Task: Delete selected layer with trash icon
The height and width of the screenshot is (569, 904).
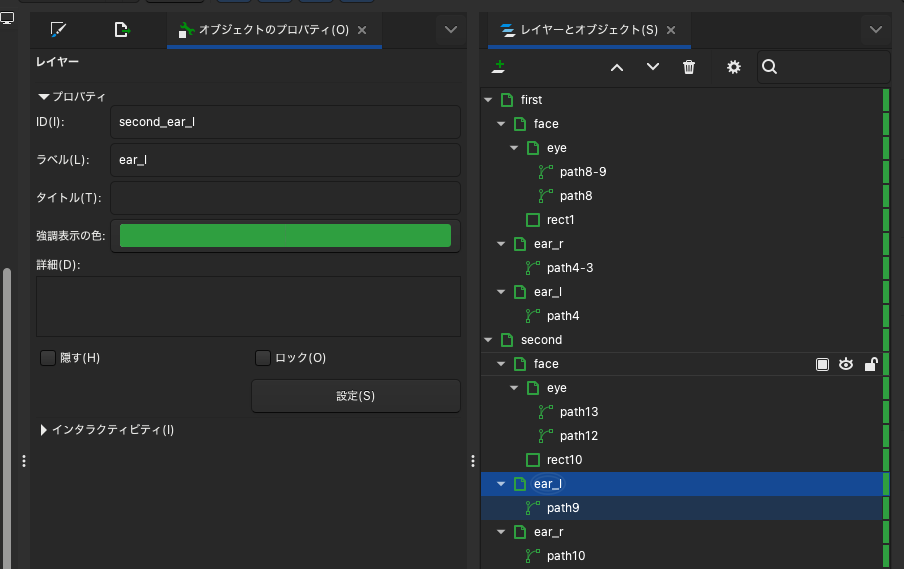Action: tap(689, 67)
